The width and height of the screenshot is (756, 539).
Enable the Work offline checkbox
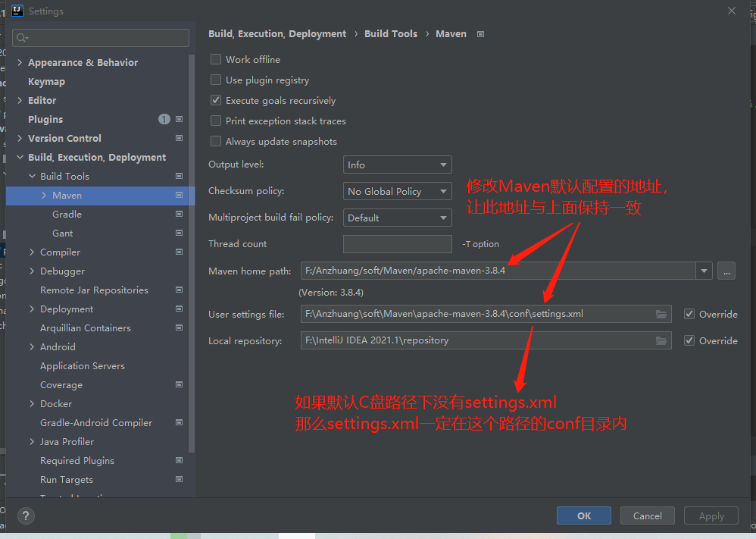click(216, 59)
